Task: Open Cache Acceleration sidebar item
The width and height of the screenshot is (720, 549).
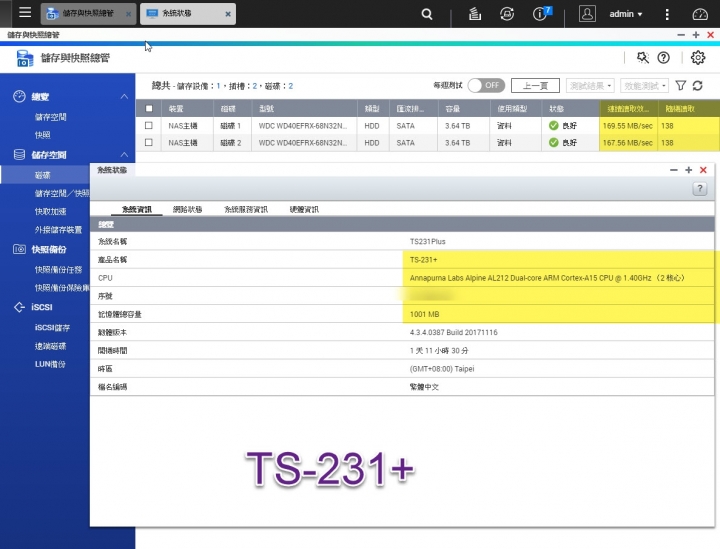Action: [51, 211]
